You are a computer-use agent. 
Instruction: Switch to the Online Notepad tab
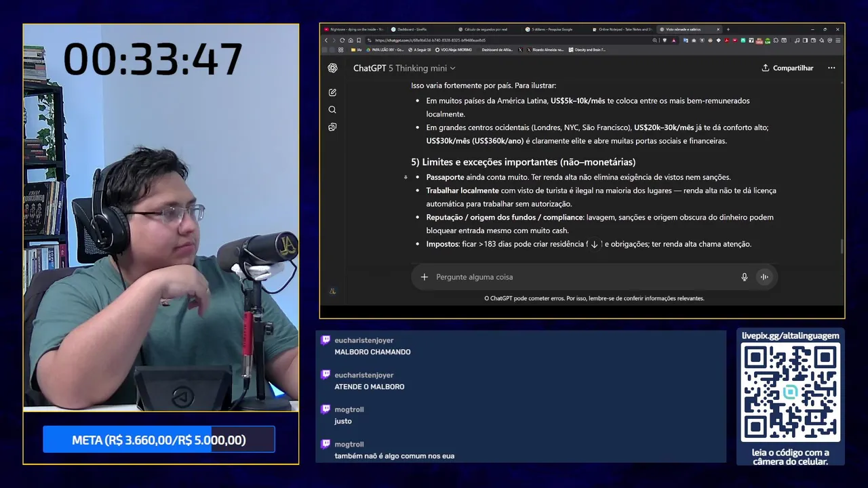622,29
